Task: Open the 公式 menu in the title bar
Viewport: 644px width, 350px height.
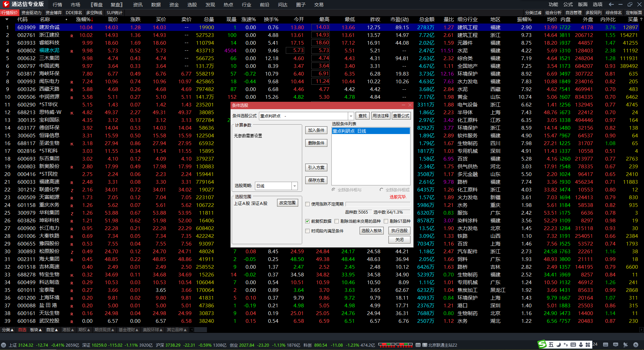Action: (568, 4)
